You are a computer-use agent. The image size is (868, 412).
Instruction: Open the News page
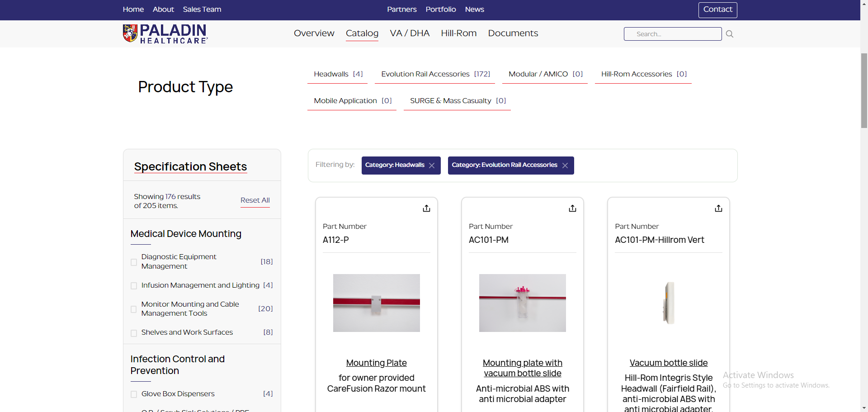[475, 9]
